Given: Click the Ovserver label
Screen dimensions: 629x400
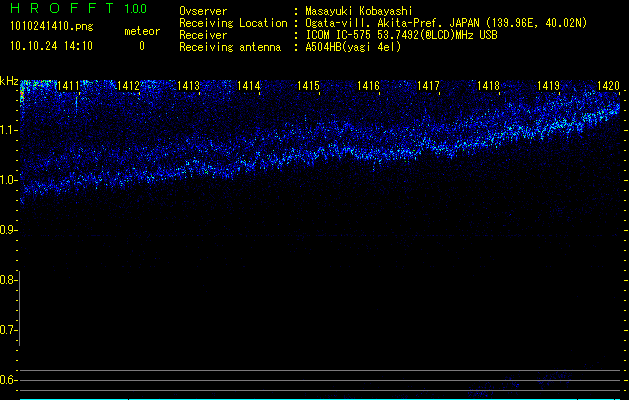Looking at the screenshot, I should (203, 11).
